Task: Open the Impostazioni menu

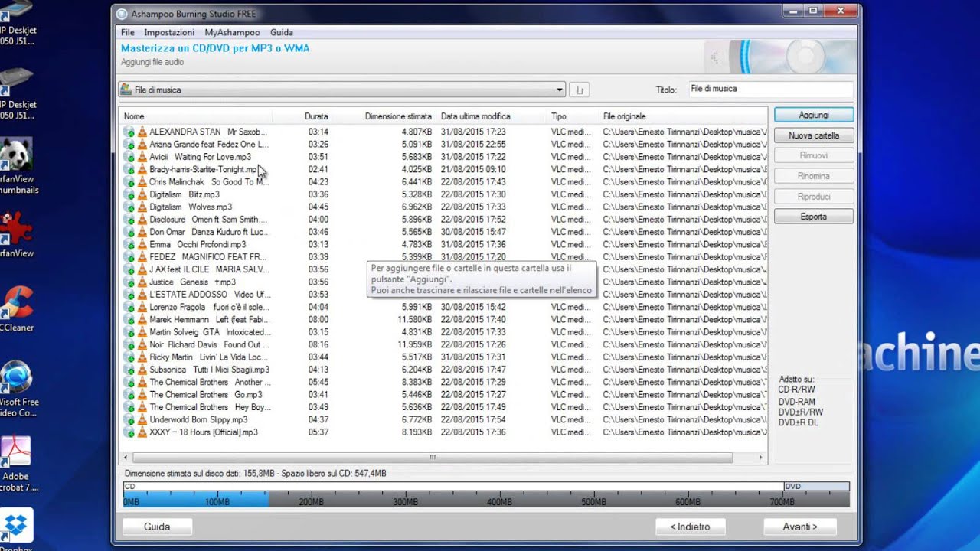Action: point(169,32)
